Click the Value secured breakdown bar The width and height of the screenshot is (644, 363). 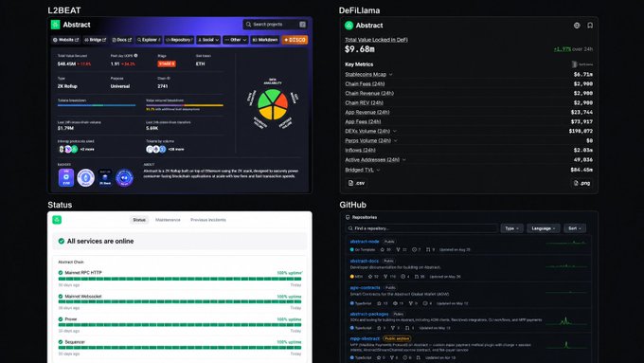pyautogui.click(x=185, y=105)
